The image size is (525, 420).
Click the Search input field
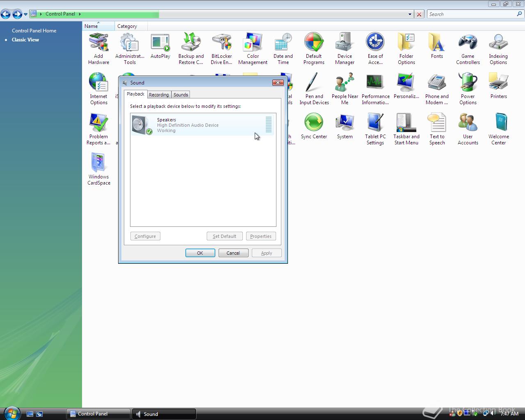pyautogui.click(x=472, y=14)
